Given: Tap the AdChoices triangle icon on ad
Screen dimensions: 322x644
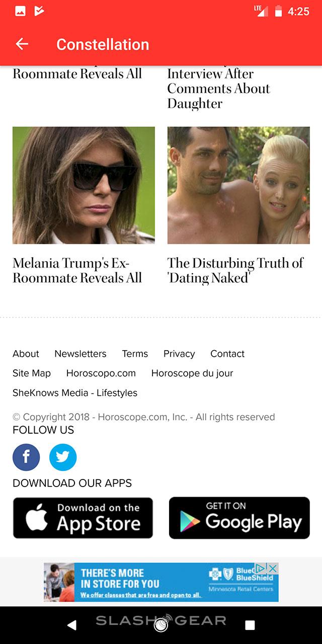Looking at the screenshot, I should 261,569.
